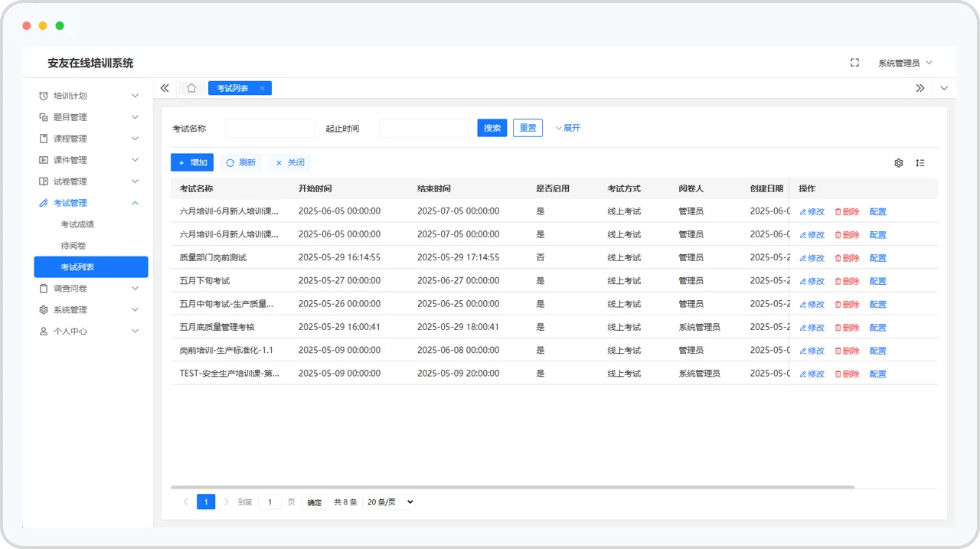Viewport: 980px width, 549px height.
Task: Focus the 起止时间 date input
Action: 423,128
